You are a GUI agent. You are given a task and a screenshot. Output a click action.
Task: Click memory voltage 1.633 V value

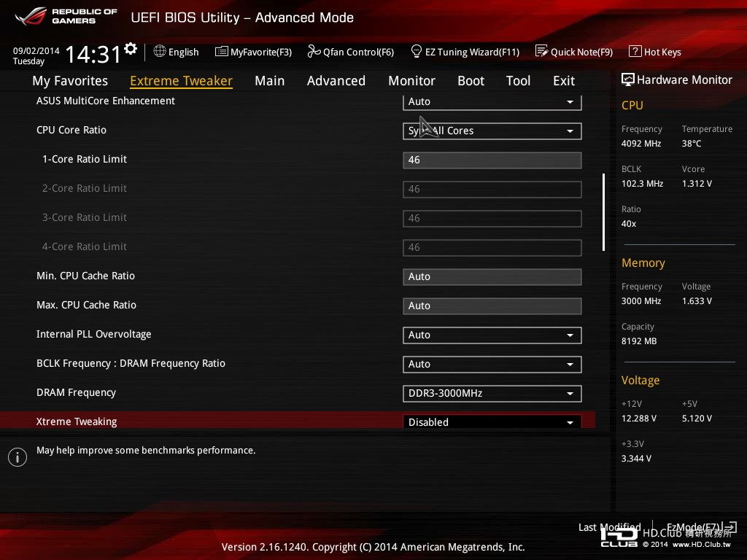(697, 301)
